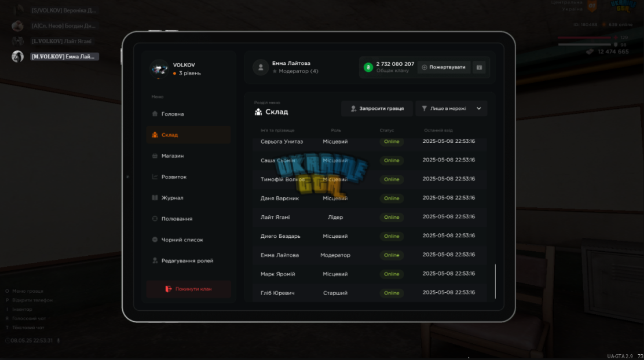The width and height of the screenshot is (644, 360).
Task: Select the Гліб Юревич member name
Action: tap(277, 293)
